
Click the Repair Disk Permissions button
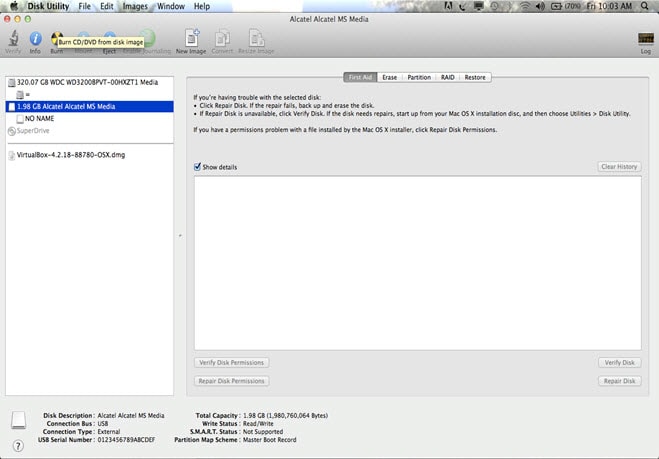click(x=232, y=381)
